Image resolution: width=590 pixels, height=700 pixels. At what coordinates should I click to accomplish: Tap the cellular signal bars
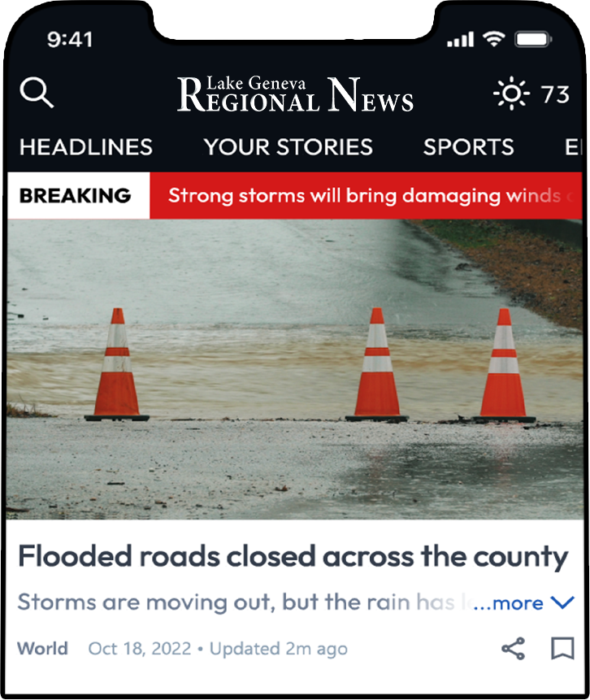click(460, 39)
